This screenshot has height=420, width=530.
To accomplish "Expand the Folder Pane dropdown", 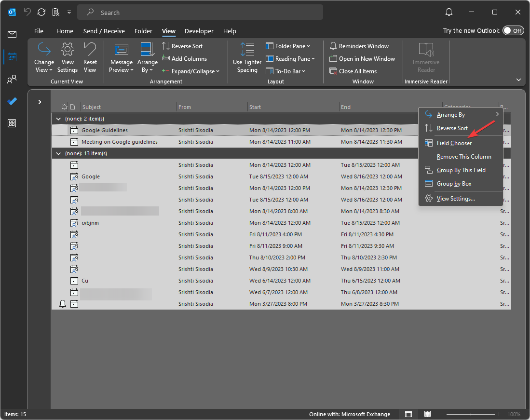I will coord(288,46).
